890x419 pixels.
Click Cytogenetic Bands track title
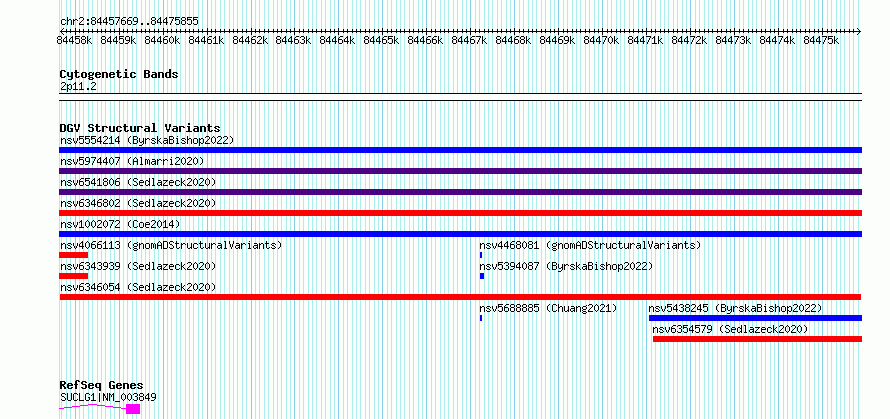(119, 74)
